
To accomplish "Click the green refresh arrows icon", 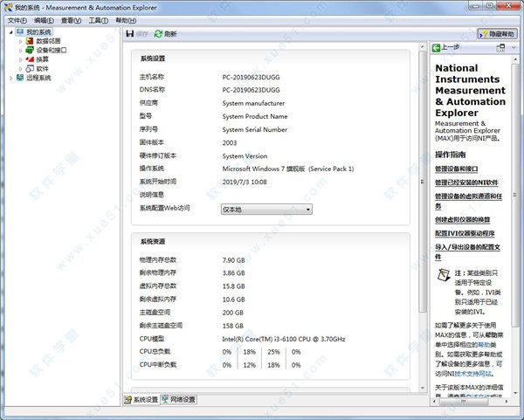I will pyautogui.click(x=158, y=33).
